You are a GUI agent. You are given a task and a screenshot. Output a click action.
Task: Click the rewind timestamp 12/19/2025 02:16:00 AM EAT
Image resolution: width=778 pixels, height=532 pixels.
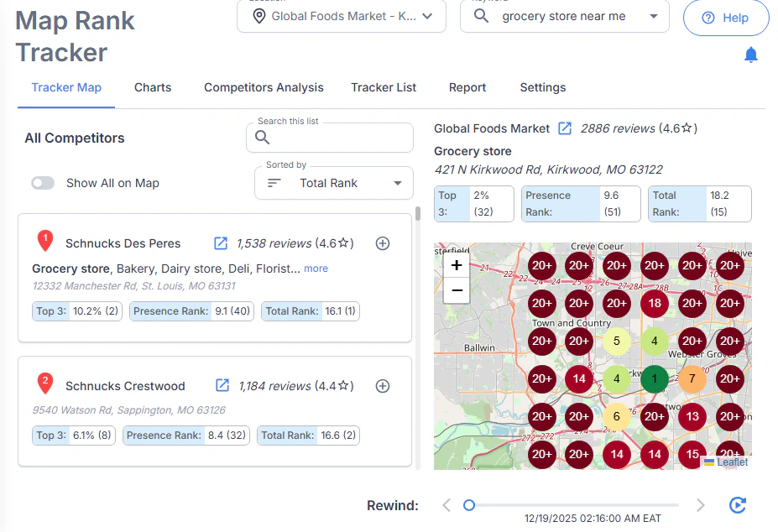[x=593, y=519]
